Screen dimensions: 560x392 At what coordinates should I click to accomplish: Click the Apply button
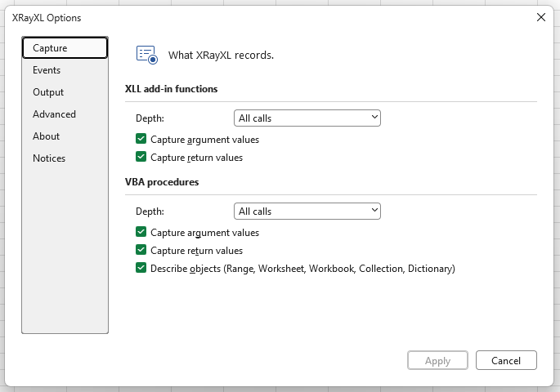437,360
